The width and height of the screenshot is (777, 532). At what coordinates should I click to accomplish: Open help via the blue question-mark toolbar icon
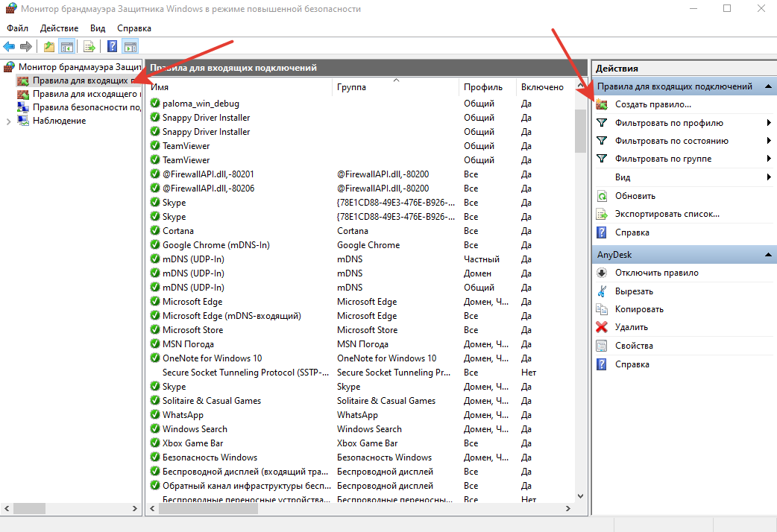click(x=112, y=46)
